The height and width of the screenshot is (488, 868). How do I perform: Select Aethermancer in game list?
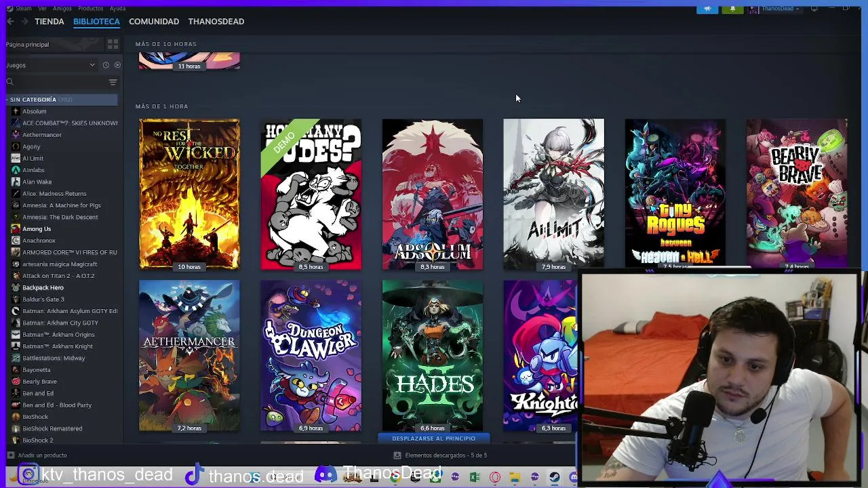(x=42, y=135)
